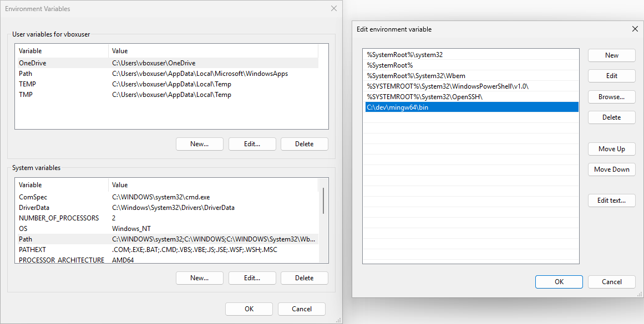Screen dimensions: 644x324
Task: Close the Edit environment variable dialog
Action: (635, 29)
